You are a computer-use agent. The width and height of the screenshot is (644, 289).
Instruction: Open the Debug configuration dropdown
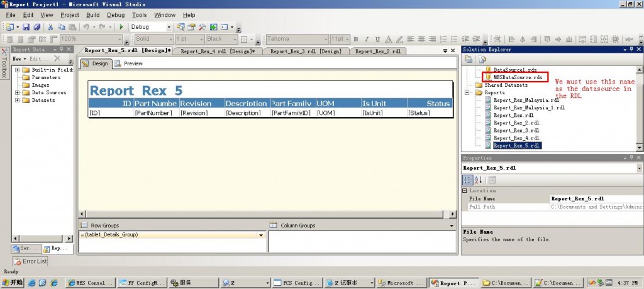[x=169, y=27]
